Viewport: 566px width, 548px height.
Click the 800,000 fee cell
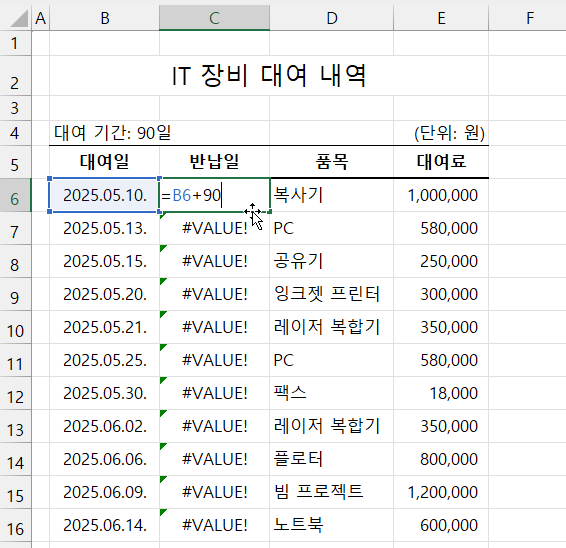tap(441, 459)
